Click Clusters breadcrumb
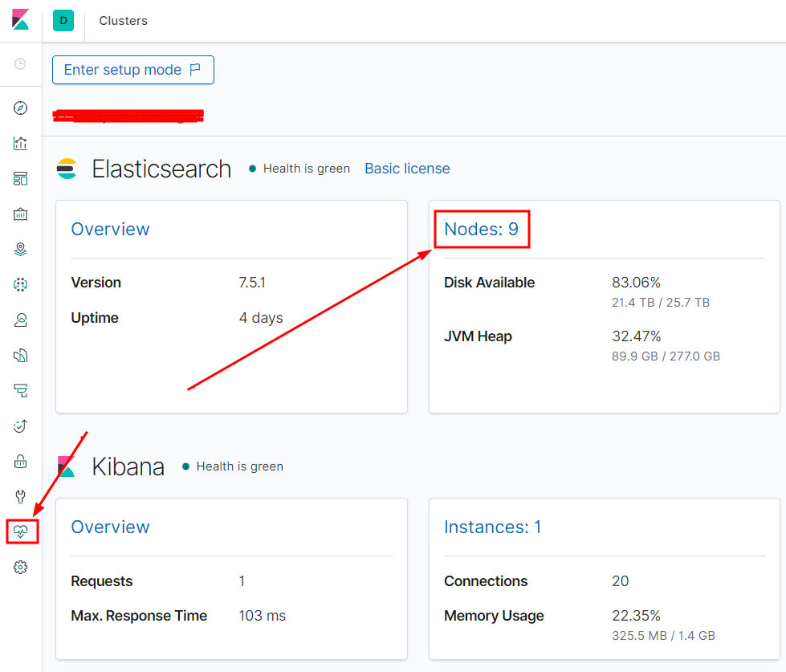The height and width of the screenshot is (672, 786). point(124,21)
